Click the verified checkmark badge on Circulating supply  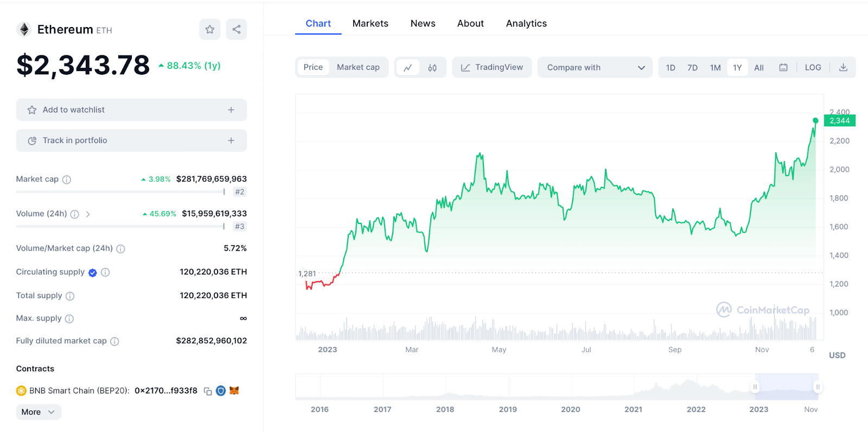click(x=93, y=273)
